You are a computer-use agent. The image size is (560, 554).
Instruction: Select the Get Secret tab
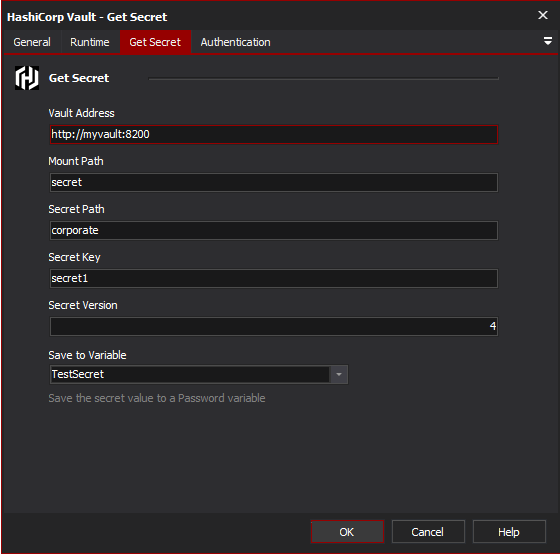pyautogui.click(x=155, y=42)
